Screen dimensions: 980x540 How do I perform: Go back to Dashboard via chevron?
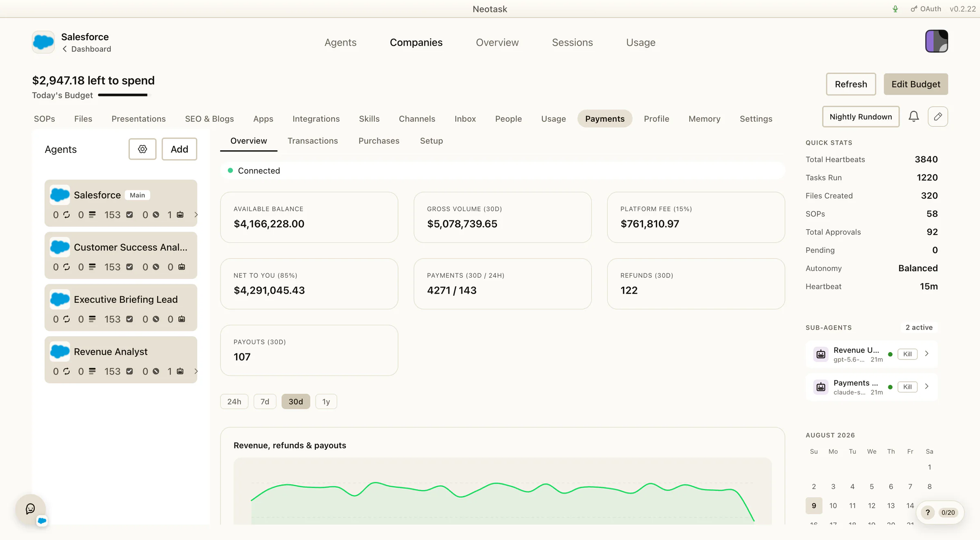(65, 49)
